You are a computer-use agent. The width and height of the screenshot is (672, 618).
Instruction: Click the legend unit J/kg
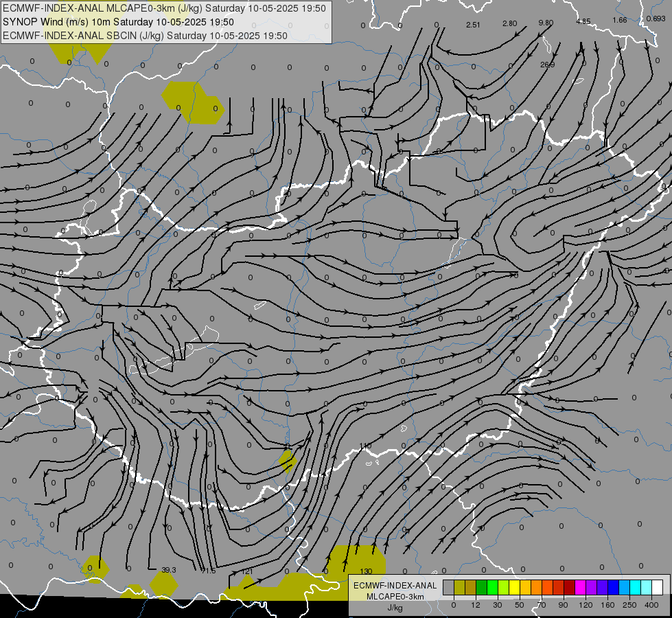[395, 608]
